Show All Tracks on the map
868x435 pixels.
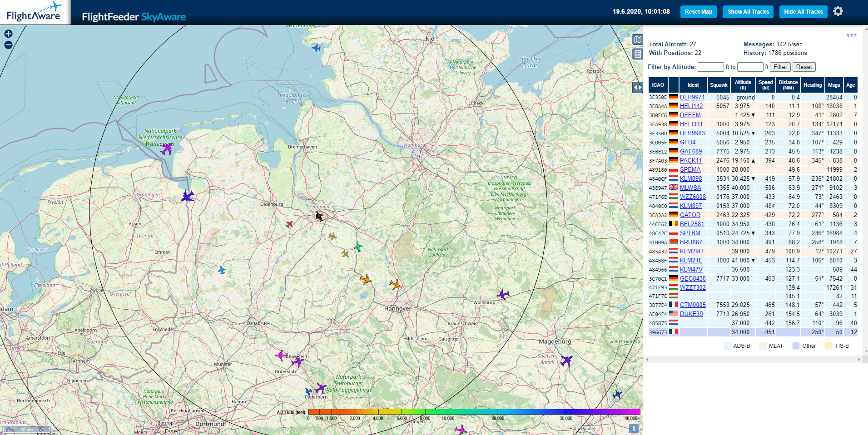coord(748,12)
